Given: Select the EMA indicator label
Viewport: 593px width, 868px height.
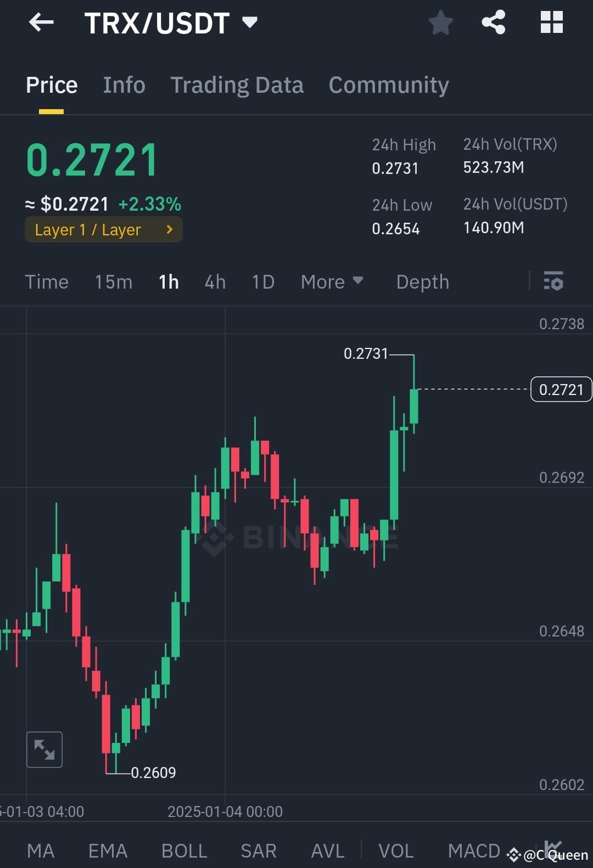Looking at the screenshot, I should point(108,849).
